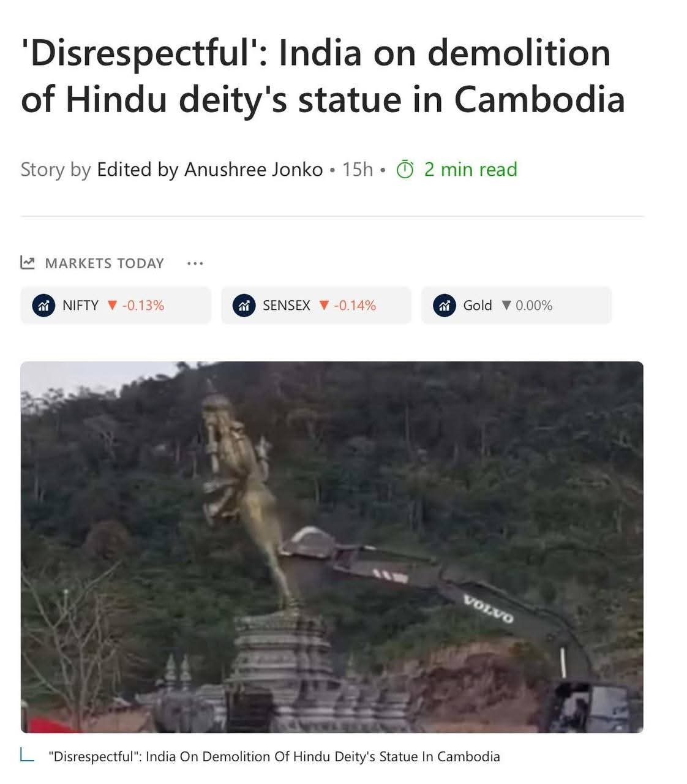Viewport: 687px width, 784px height.
Task: Click the red down arrow beside NIFTY
Action: pyautogui.click(x=111, y=305)
